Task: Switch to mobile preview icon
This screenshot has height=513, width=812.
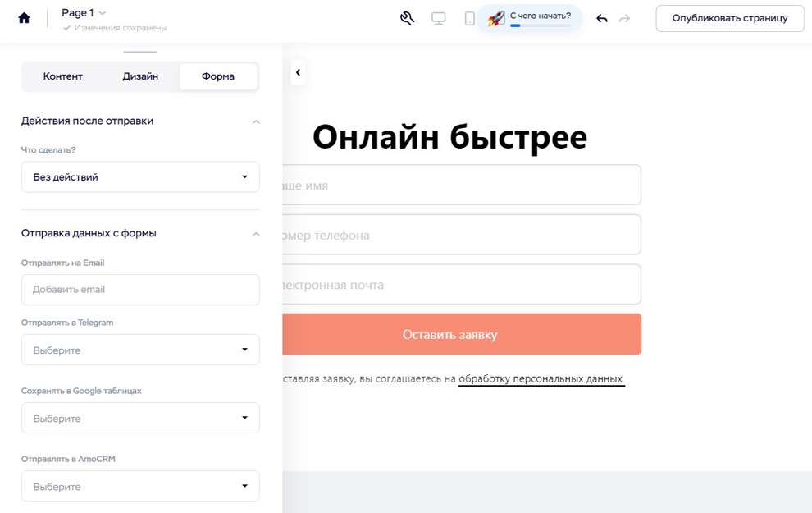Action: tap(469, 19)
